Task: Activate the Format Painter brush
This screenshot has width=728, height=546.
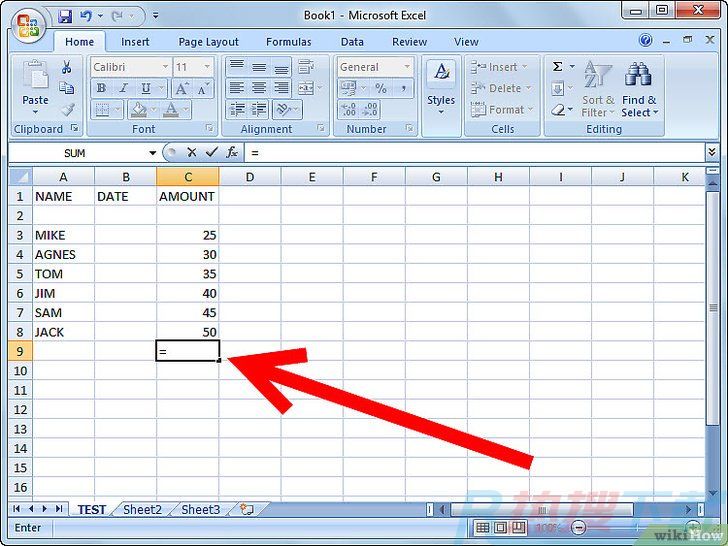Action: click(x=67, y=110)
